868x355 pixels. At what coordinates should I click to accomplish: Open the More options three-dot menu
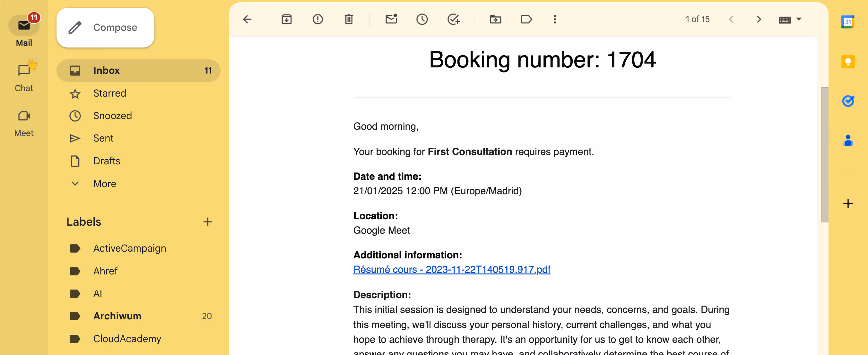pyautogui.click(x=555, y=19)
